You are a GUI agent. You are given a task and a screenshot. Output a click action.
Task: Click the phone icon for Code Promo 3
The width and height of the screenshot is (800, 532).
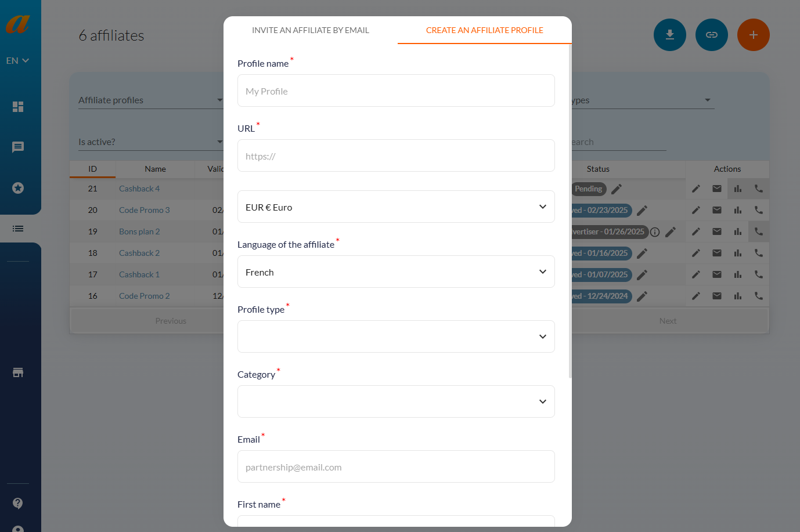click(x=759, y=210)
